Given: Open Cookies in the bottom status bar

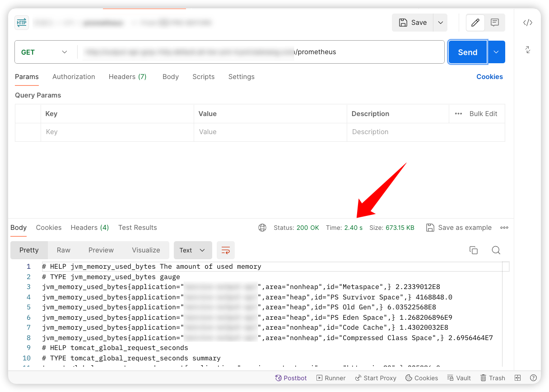Looking at the screenshot, I should click(x=422, y=378).
